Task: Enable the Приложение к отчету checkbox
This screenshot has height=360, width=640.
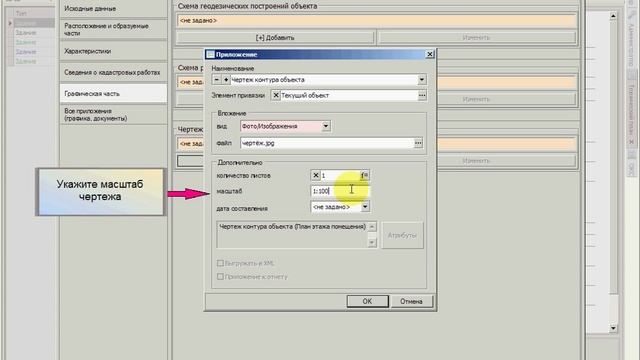Action: [220, 277]
